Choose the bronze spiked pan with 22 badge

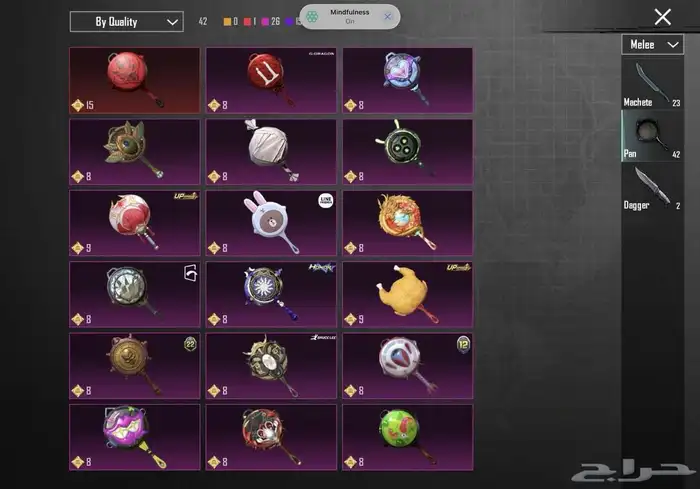click(x=135, y=366)
